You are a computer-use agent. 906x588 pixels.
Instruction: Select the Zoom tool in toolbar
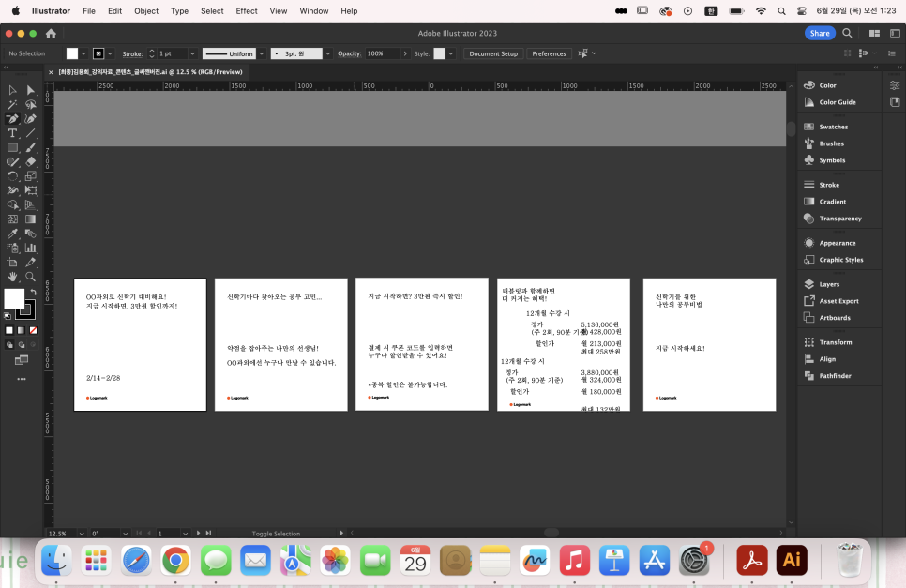pyautogui.click(x=31, y=277)
